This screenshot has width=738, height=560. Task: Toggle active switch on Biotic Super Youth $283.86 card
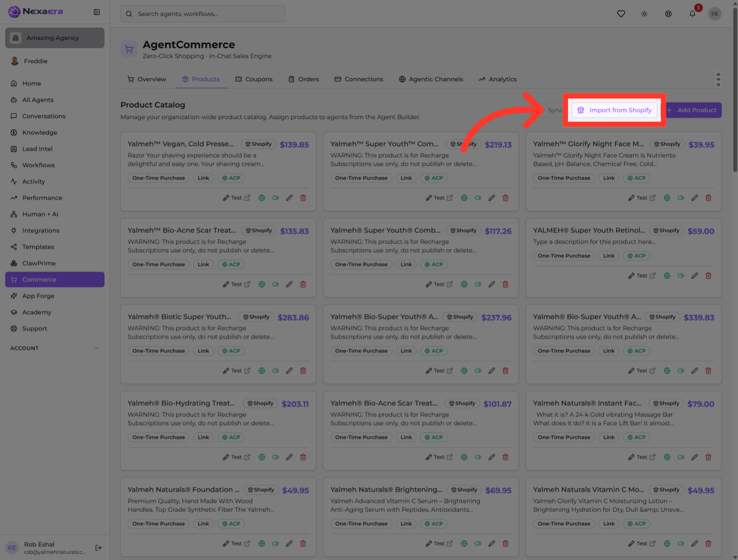[x=275, y=371]
